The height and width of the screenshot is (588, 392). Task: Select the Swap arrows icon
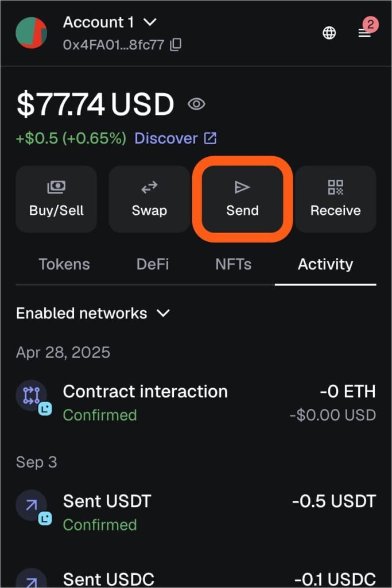click(x=149, y=187)
